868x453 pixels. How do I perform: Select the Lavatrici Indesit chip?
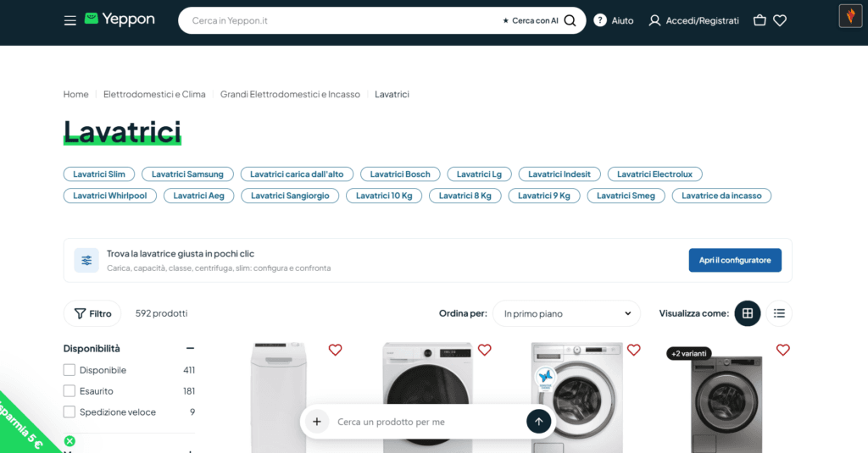[x=559, y=174]
